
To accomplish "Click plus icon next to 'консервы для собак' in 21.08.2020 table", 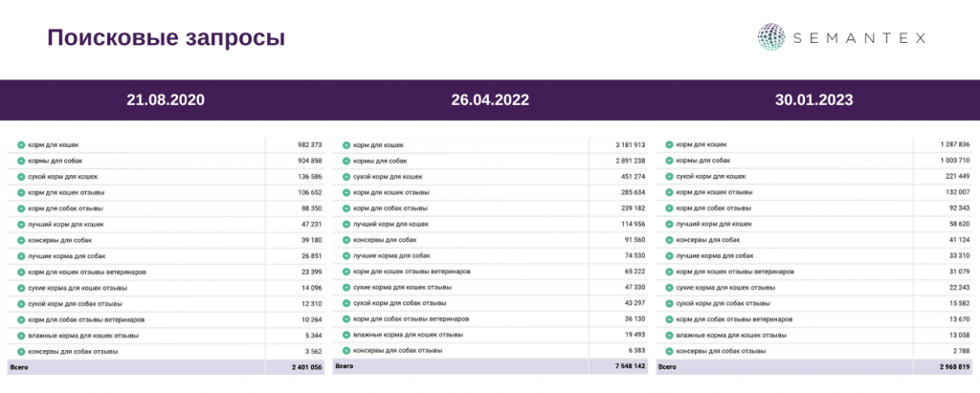I will point(21,241).
